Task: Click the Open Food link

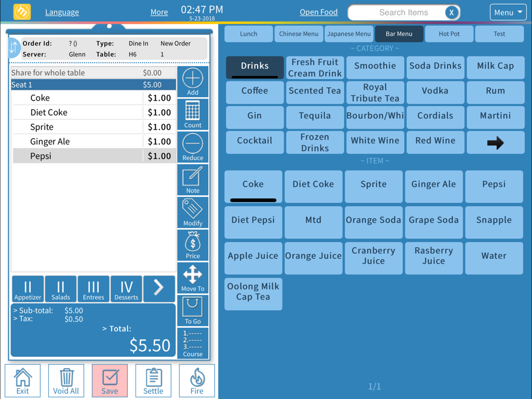Action: coord(318,11)
